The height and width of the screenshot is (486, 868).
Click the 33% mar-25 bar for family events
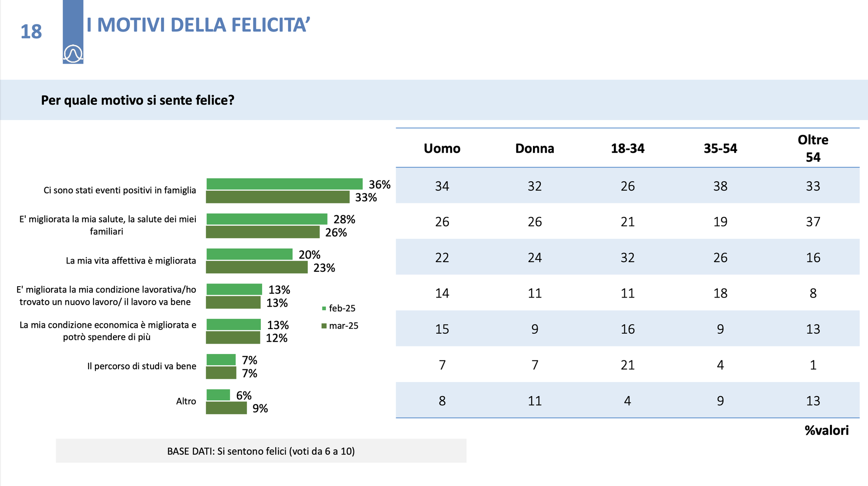point(278,197)
